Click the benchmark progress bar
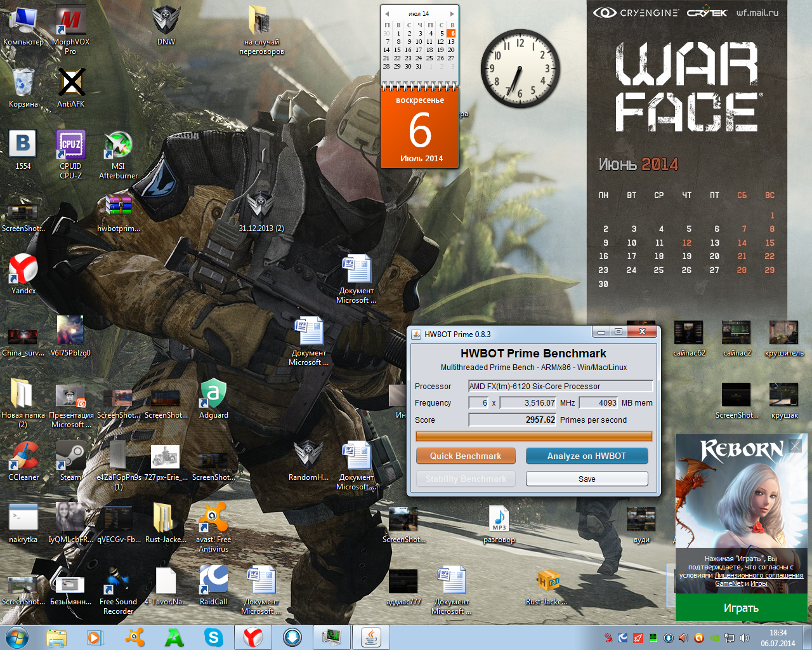This screenshot has width=812, height=650. 534,437
